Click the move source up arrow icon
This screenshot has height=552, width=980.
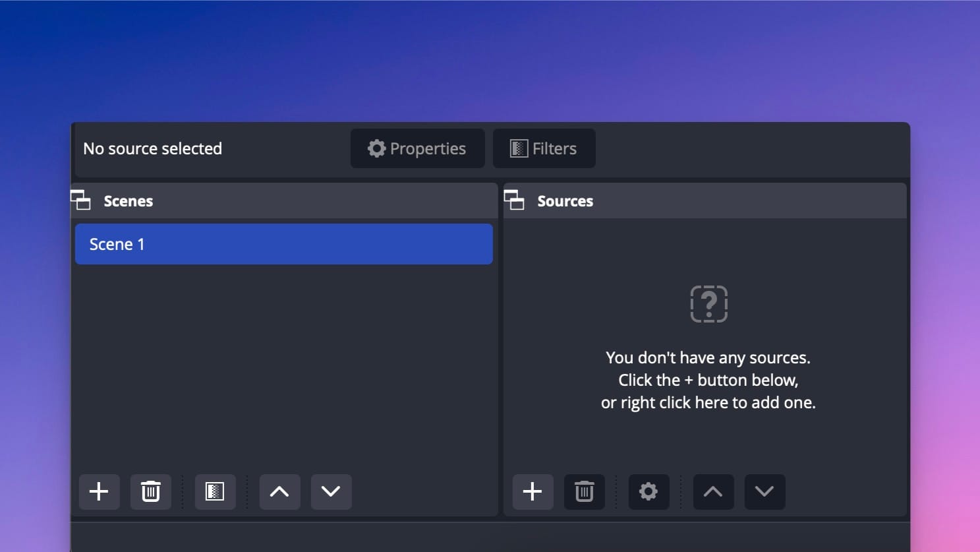coord(713,491)
